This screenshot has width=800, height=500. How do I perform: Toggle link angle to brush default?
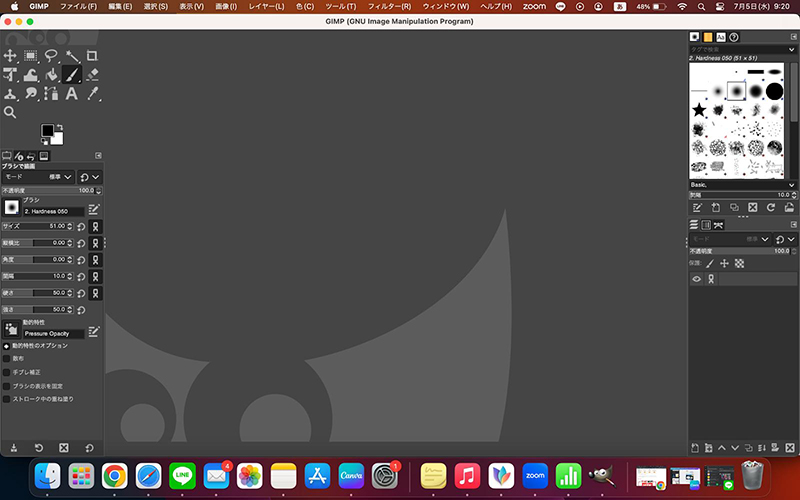95,260
